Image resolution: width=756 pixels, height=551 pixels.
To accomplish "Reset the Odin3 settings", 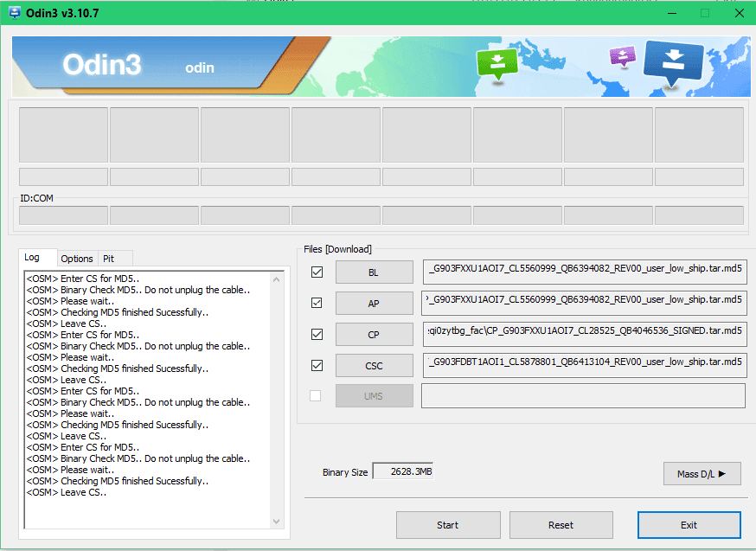I will point(561,525).
